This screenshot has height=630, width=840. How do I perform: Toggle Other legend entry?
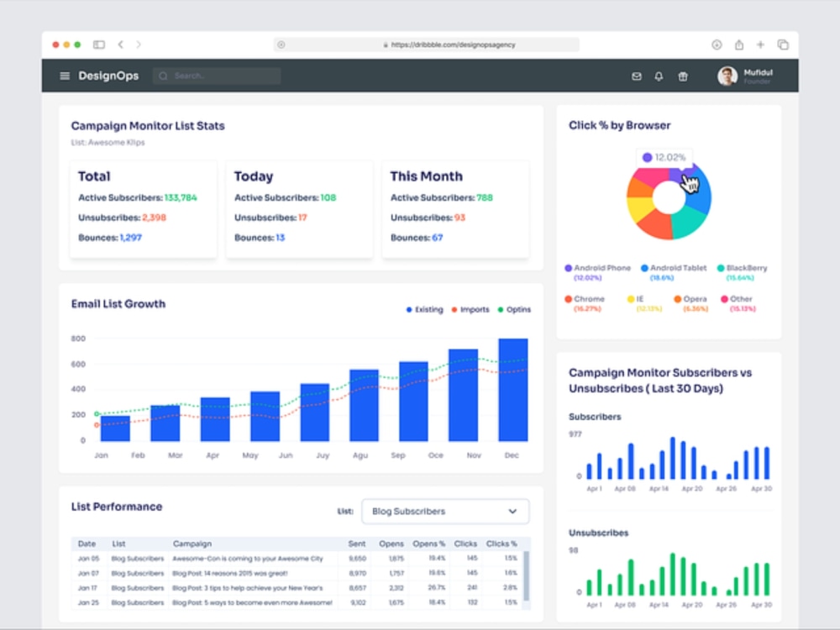(737, 303)
